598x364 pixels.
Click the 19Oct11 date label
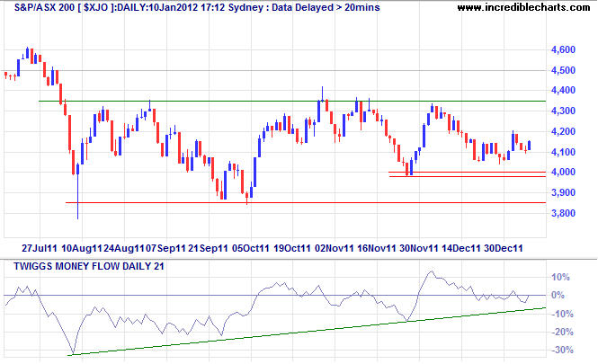pyautogui.click(x=292, y=249)
